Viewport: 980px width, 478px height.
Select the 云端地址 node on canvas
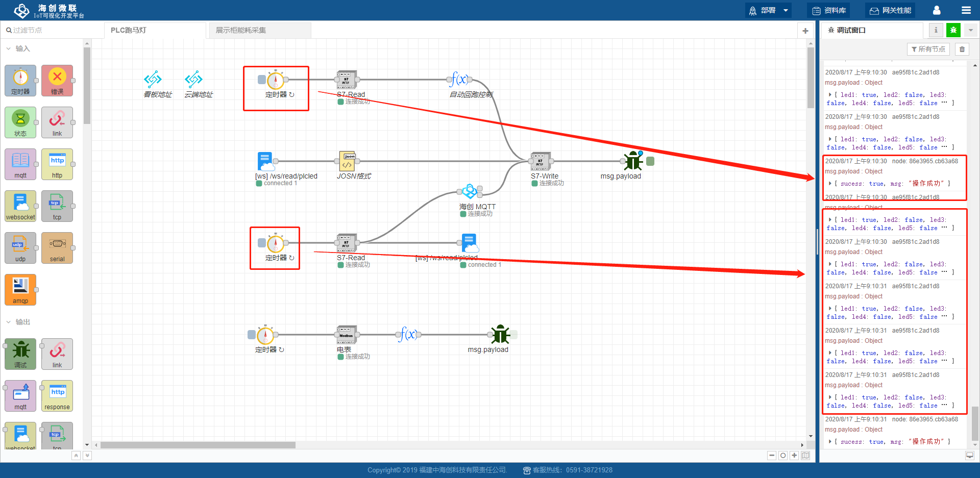pos(194,80)
